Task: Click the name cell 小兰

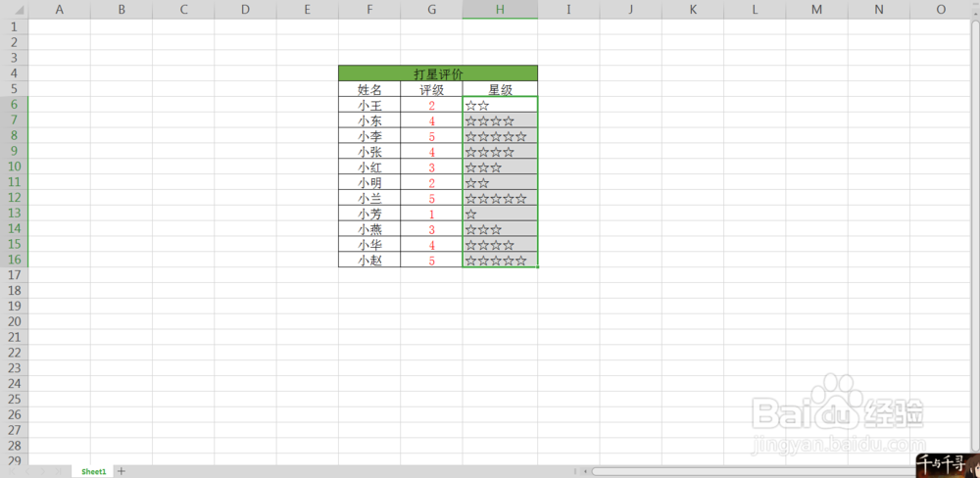Action: pos(369,198)
